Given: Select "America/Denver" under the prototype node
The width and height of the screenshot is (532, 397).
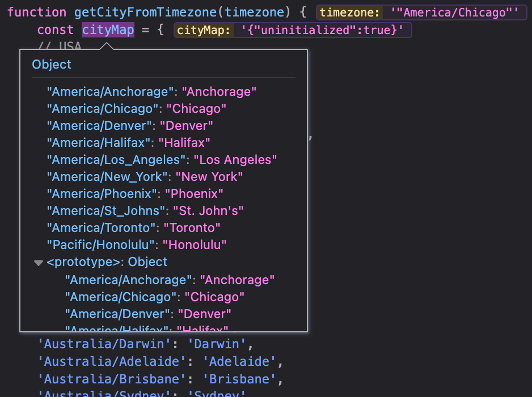Looking at the screenshot, I should tap(147, 314).
